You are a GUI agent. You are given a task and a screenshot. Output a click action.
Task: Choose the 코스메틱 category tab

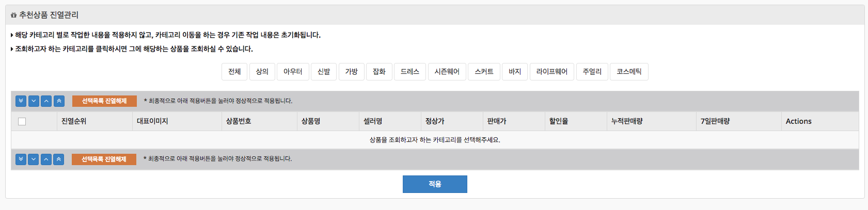(x=629, y=72)
